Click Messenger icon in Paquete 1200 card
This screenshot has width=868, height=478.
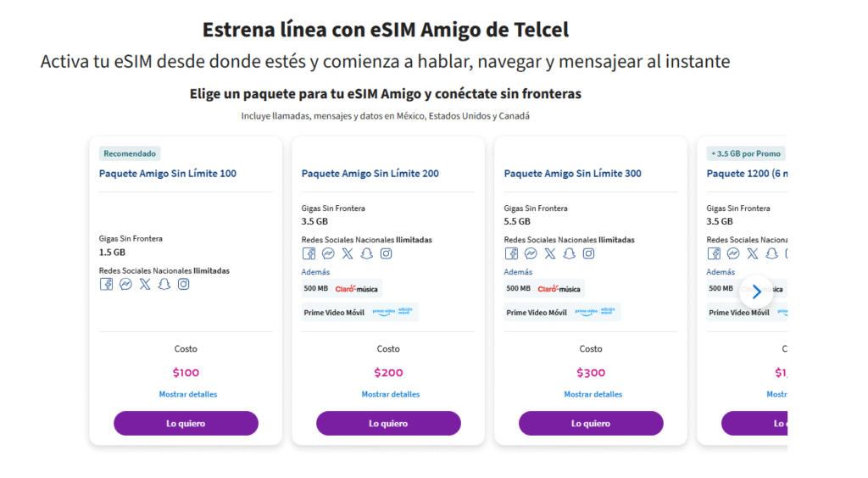[733, 253]
